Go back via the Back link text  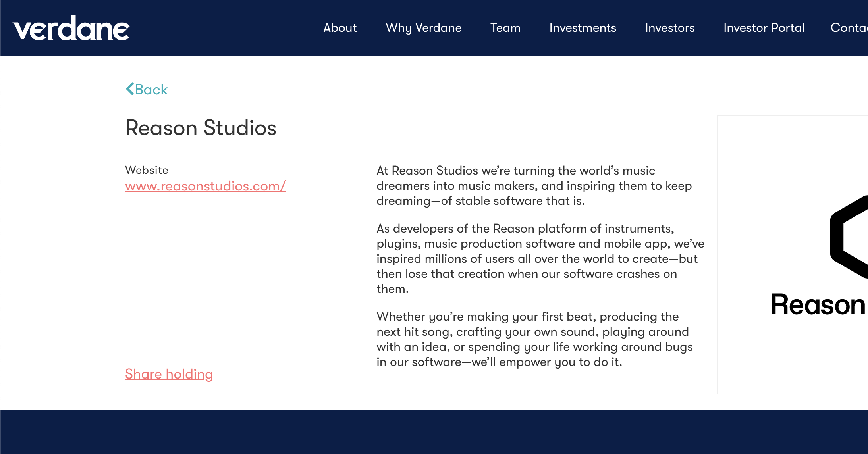(x=151, y=90)
